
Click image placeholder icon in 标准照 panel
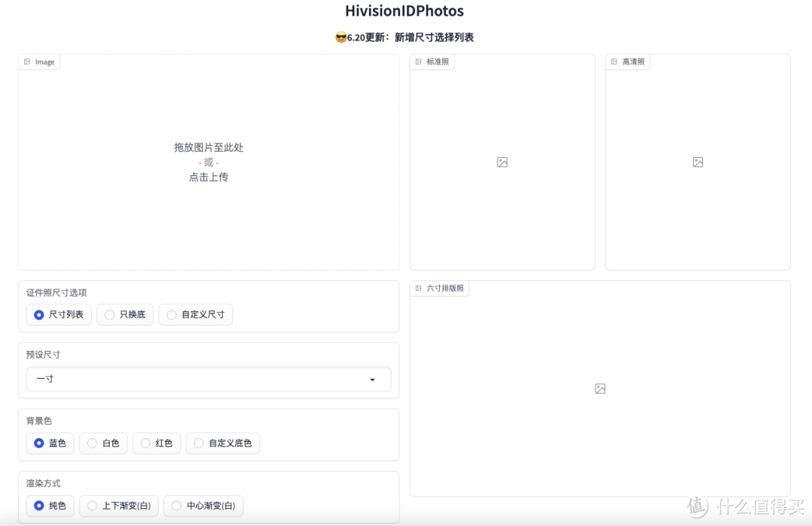[502, 162]
